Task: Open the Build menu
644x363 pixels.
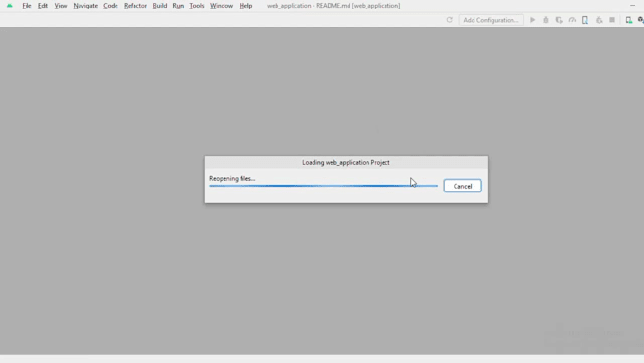Action: tap(160, 6)
